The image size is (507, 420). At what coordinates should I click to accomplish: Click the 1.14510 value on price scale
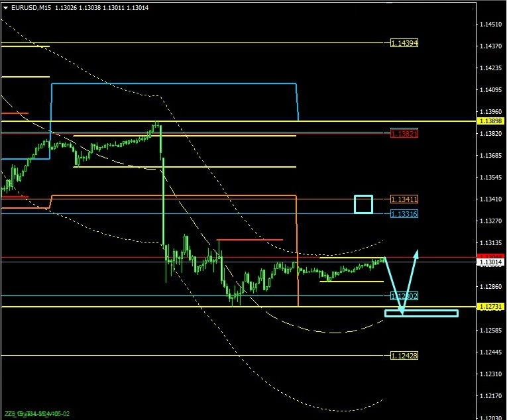491,25
